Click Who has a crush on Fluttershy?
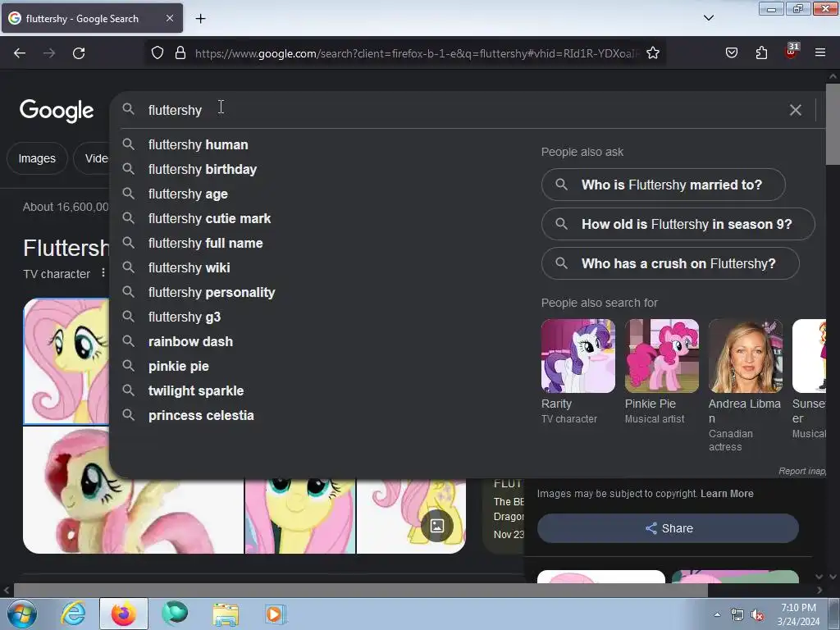840x630 pixels. click(670, 263)
